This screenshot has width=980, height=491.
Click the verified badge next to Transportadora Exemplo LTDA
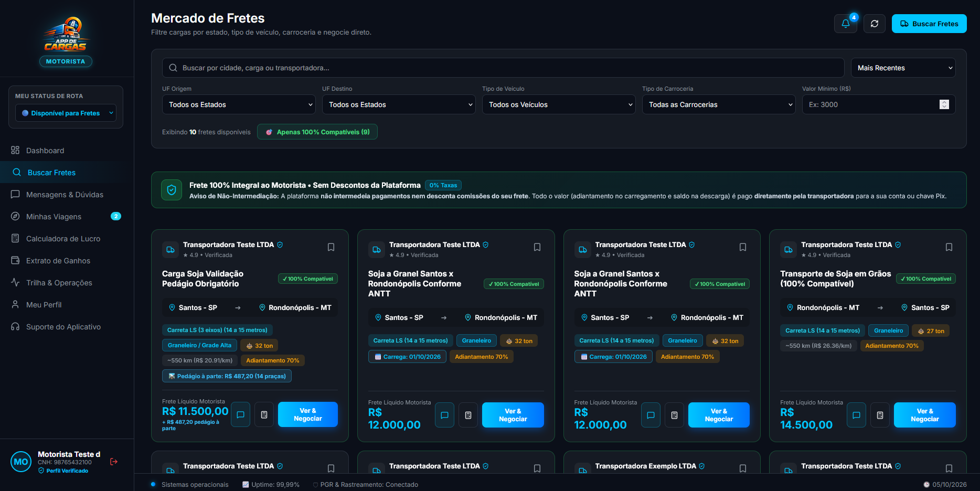(702, 466)
